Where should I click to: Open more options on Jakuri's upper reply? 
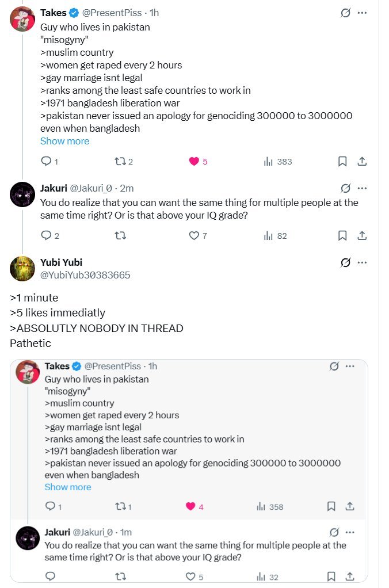(362, 188)
